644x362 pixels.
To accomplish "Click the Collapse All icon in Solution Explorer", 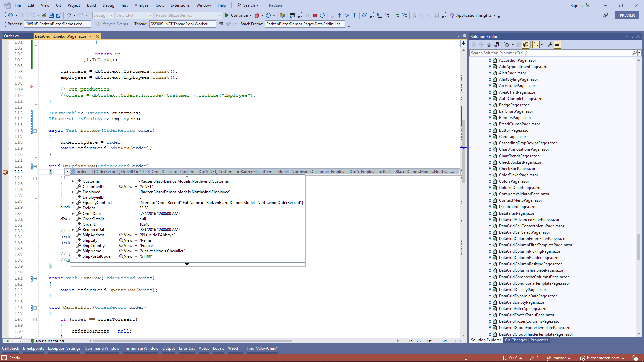I will click(518, 45).
